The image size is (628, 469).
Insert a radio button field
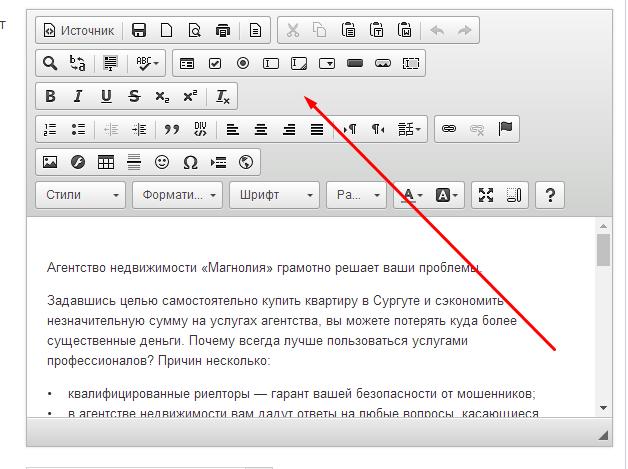tap(243, 63)
